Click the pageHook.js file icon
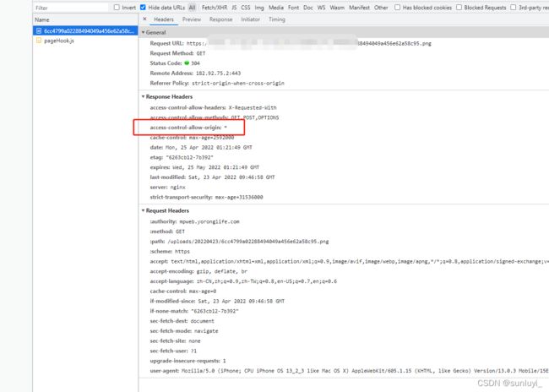This screenshot has width=549, height=392. 39,41
